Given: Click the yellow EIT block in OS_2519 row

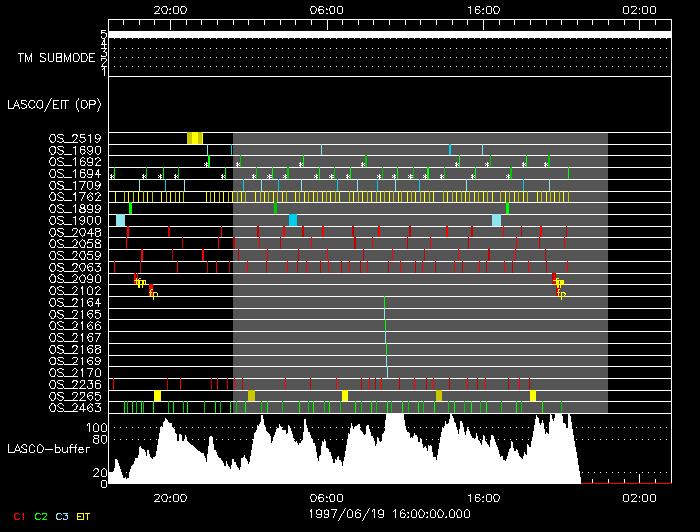Looking at the screenshot, I should [195, 138].
